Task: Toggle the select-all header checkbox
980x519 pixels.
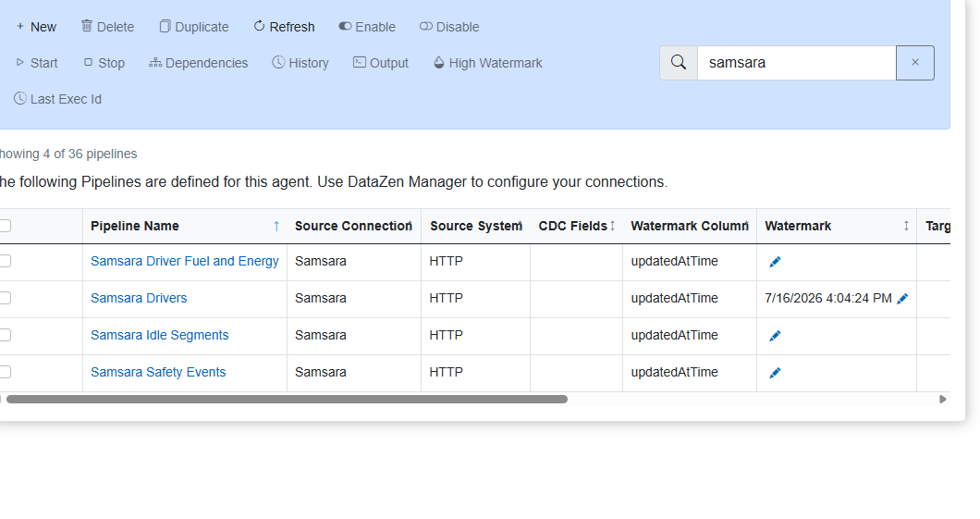Action: tap(5, 226)
